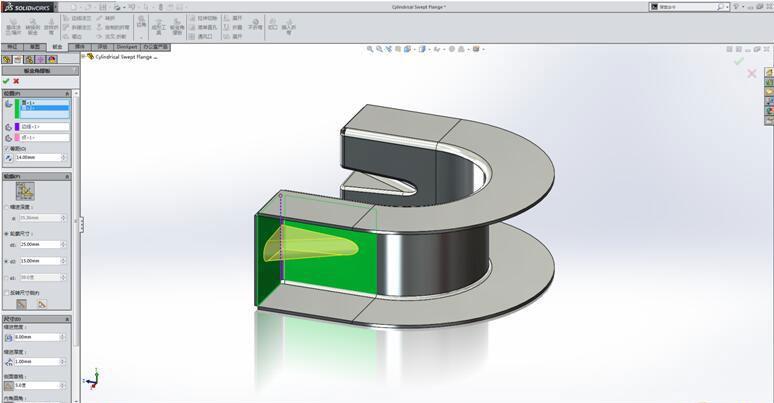Viewport: 774px width, 403px height.
Task: Click Zoom to Fit in the view toolbar
Action: [370, 49]
